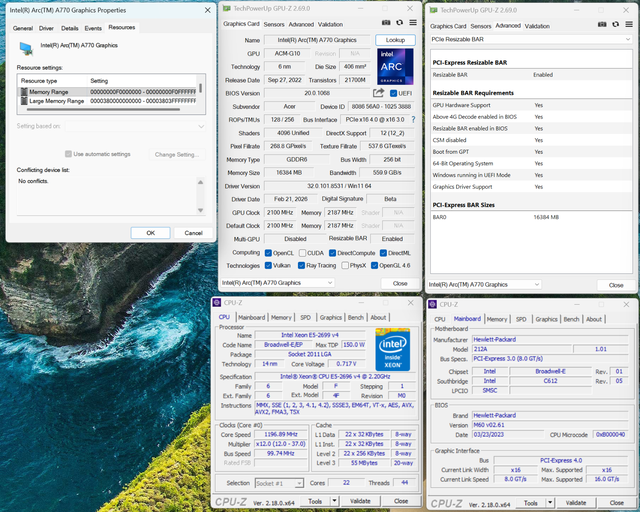This screenshot has height=512, width=640.
Task: Open hamburger menu in GPU-Z Advanced window
Action: pyautogui.click(x=629, y=24)
